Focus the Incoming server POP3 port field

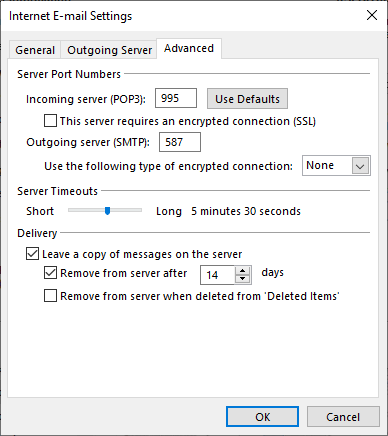click(176, 98)
